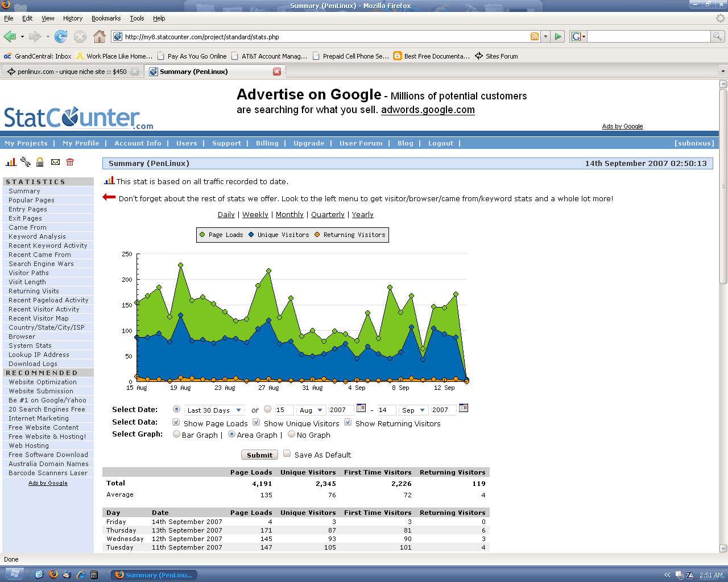This screenshot has width=728, height=582.
Task: Click the start day input field
Action: click(283, 410)
